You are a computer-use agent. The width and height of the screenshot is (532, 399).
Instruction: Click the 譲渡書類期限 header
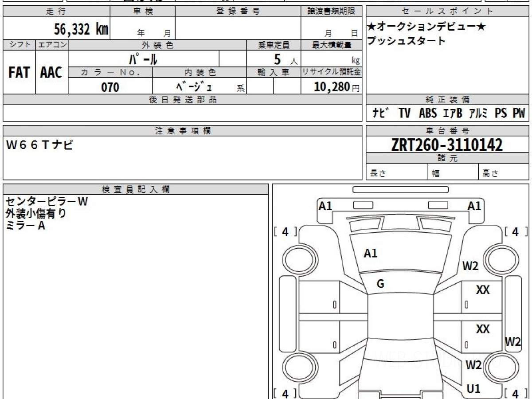(331, 12)
